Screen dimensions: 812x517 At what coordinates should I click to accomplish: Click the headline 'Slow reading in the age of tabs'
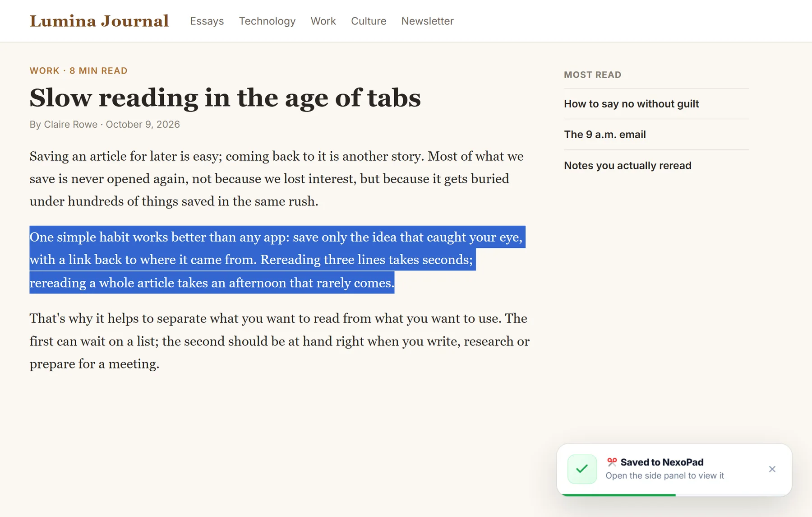[225, 98]
